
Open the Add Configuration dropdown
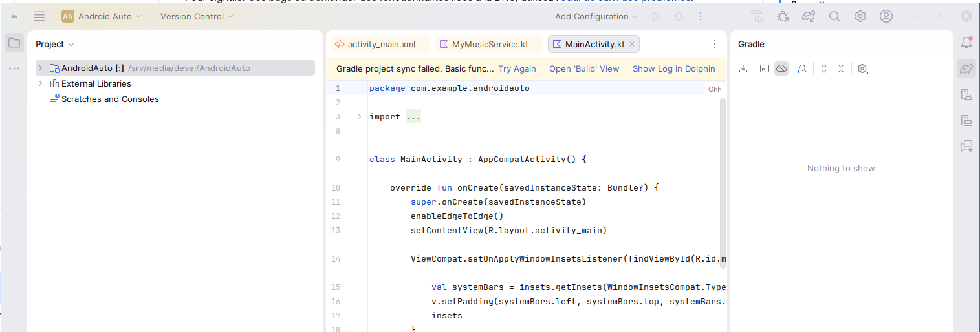[x=596, y=17]
